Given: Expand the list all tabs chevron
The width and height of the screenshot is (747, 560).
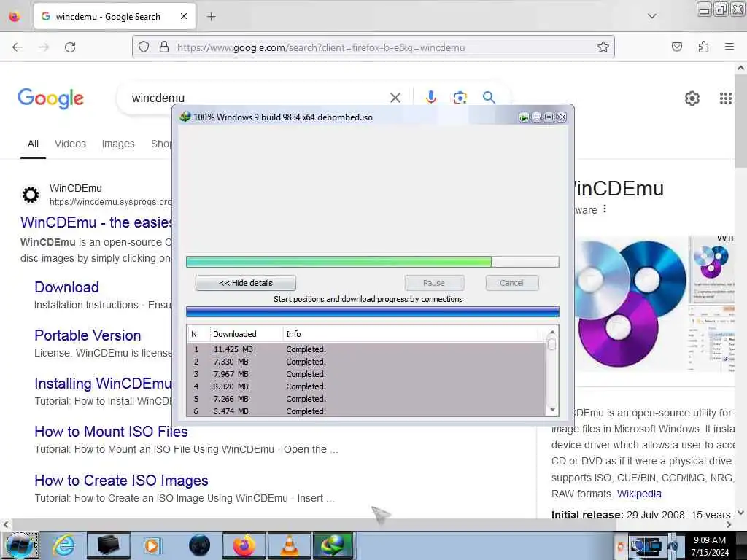Looking at the screenshot, I should (651, 16).
